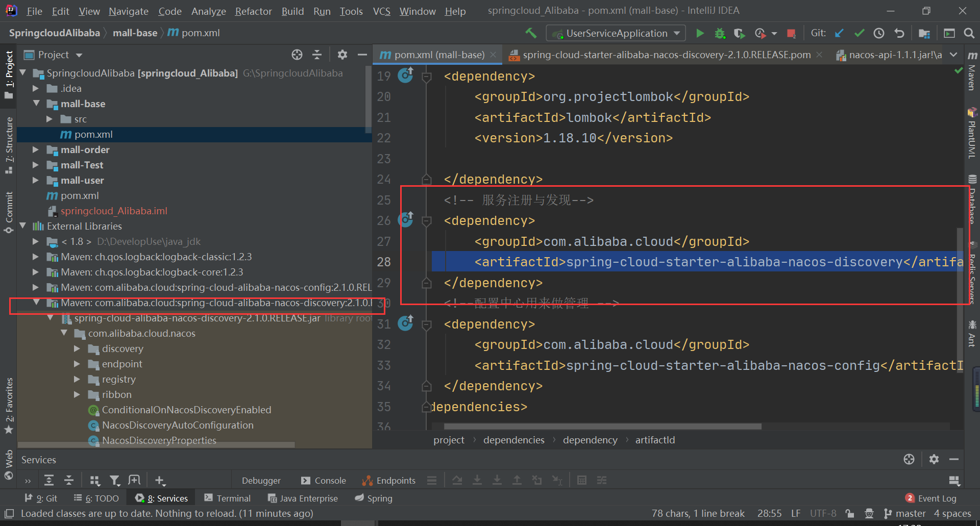Viewport: 980px width, 526px height.
Task: Expand all in Services toolbar
Action: [49, 480]
